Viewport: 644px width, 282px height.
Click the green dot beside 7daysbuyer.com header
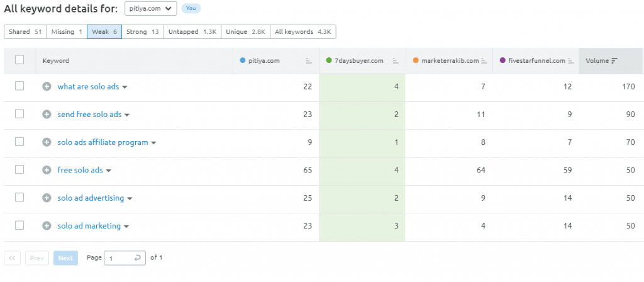click(x=328, y=60)
